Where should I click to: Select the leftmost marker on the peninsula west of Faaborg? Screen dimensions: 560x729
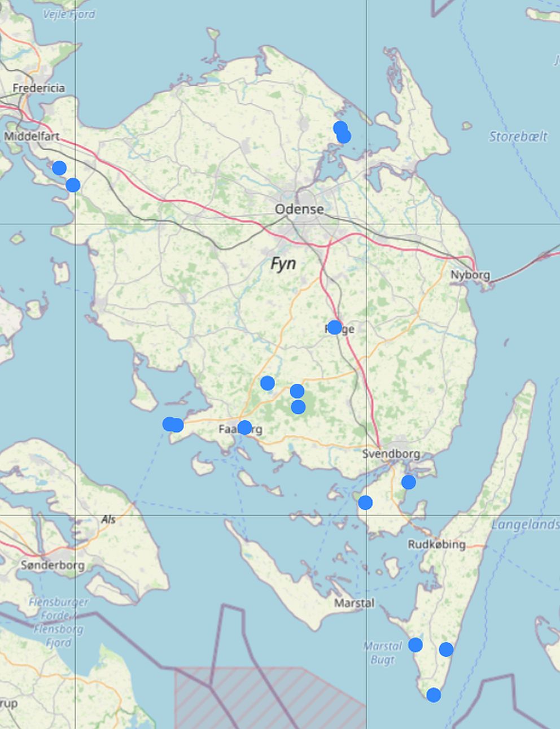pyautogui.click(x=169, y=424)
